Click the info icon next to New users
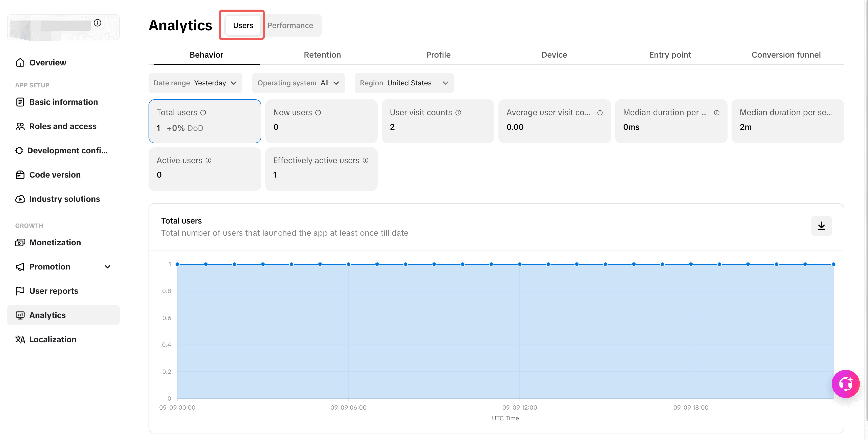868x440 pixels. (x=318, y=113)
